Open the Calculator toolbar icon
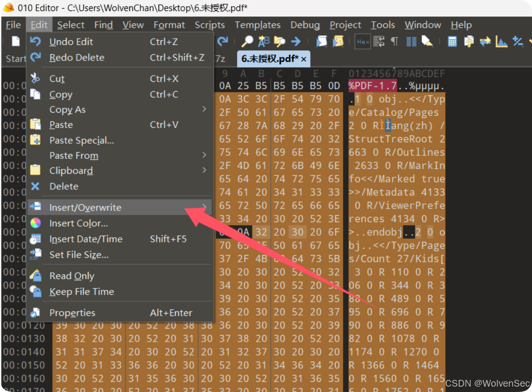This screenshot has width=532, height=392. click(452, 41)
